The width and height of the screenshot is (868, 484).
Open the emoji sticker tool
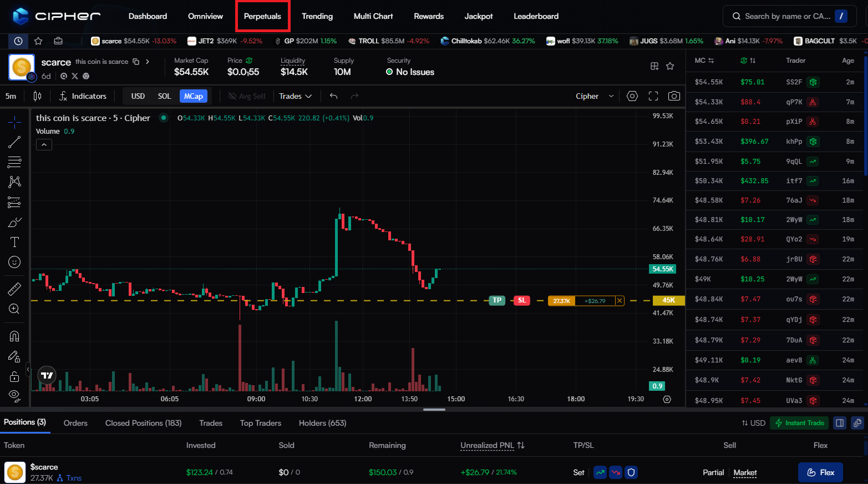[x=14, y=262]
